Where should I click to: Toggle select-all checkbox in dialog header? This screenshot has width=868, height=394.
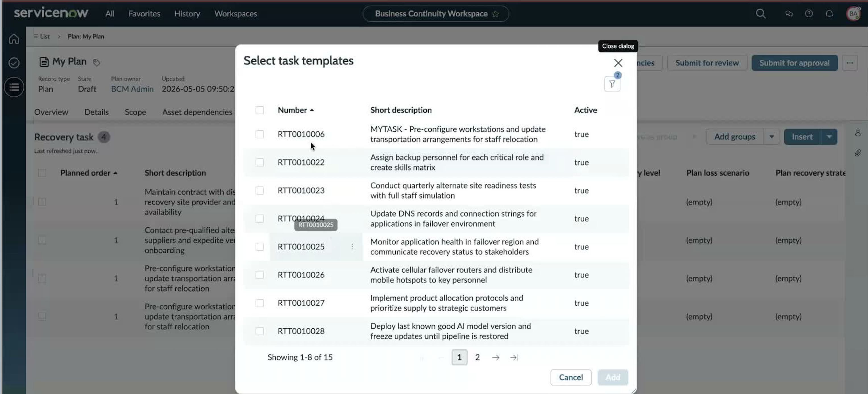click(259, 110)
